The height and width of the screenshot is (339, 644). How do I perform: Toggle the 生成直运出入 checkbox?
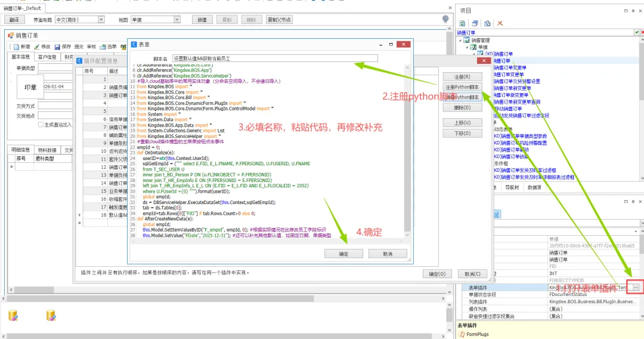41,125
